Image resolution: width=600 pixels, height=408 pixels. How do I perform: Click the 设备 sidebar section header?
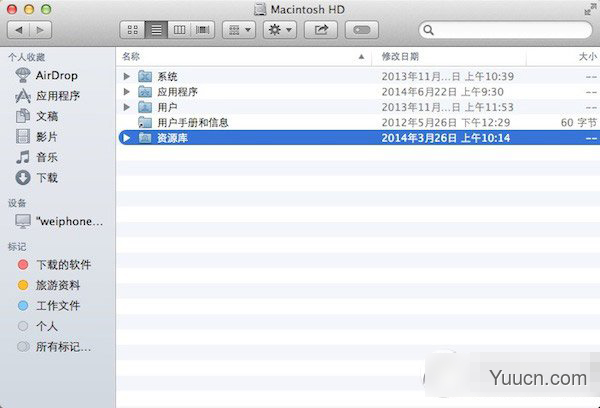point(17,203)
